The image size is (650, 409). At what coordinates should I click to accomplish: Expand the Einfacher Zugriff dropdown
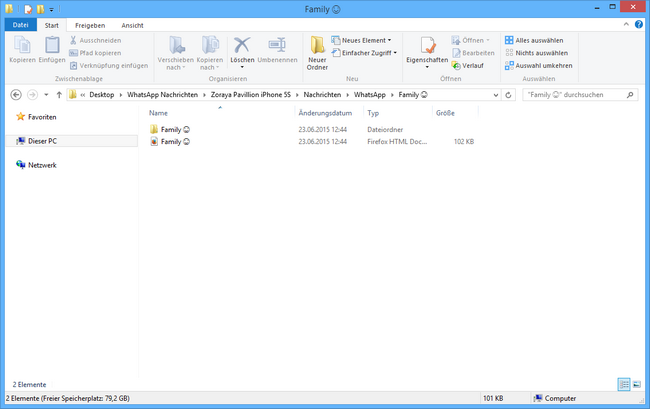[x=367, y=52]
